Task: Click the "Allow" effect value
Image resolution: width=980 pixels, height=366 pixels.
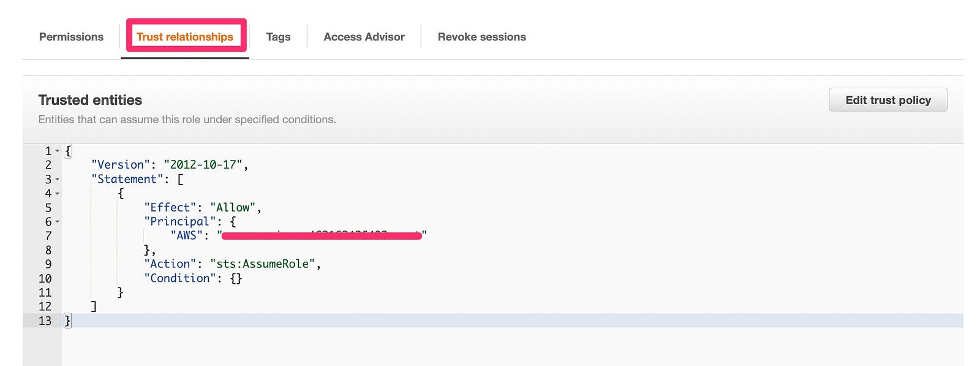Action: (x=233, y=208)
